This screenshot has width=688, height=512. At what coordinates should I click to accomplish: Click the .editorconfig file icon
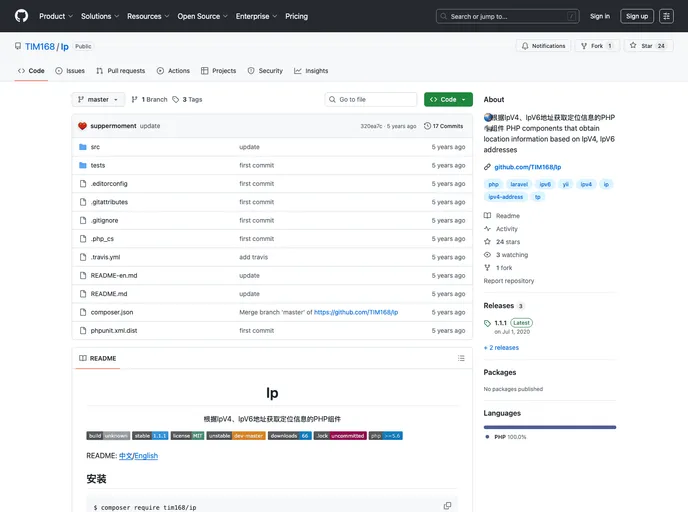(x=82, y=184)
